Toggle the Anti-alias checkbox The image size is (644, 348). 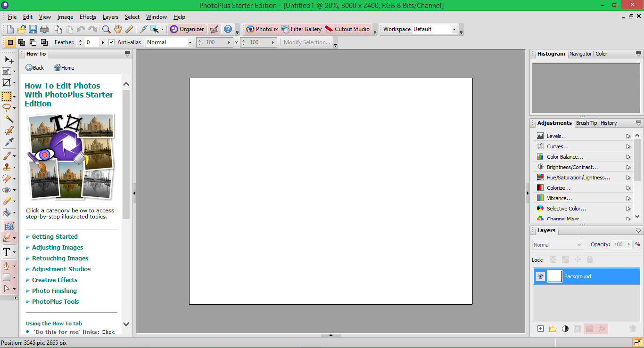(112, 42)
